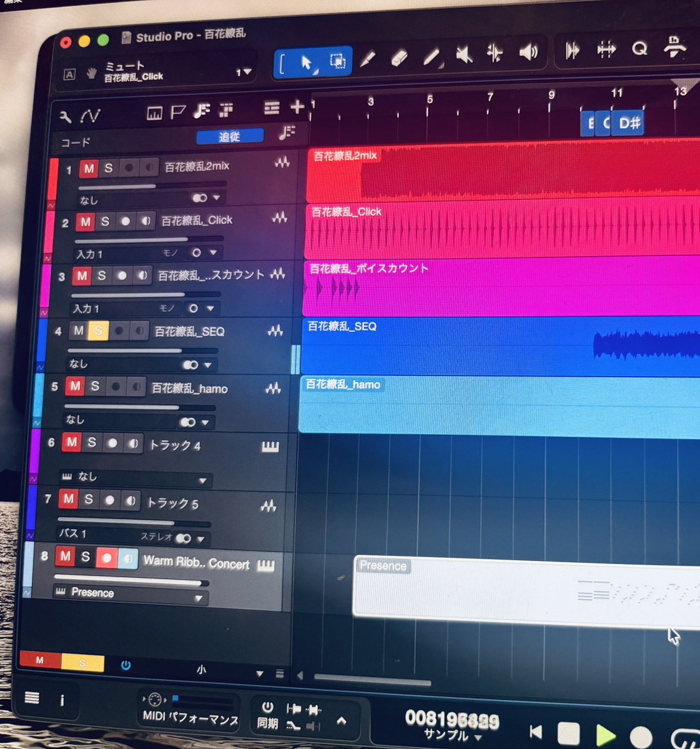Toggle monitor on Warm Ribb.. Concert track
Screen dimensions: 700x749
tap(127, 558)
